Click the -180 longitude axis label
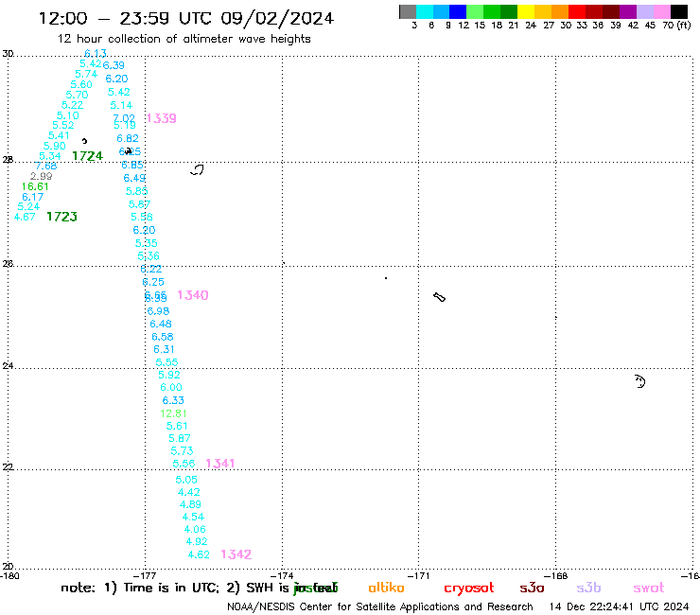Screen dimensions: 700x615 point(9,576)
